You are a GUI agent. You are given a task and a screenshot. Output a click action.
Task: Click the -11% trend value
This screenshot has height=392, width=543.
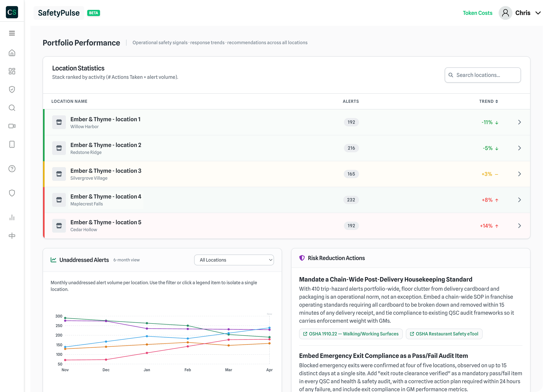(487, 122)
